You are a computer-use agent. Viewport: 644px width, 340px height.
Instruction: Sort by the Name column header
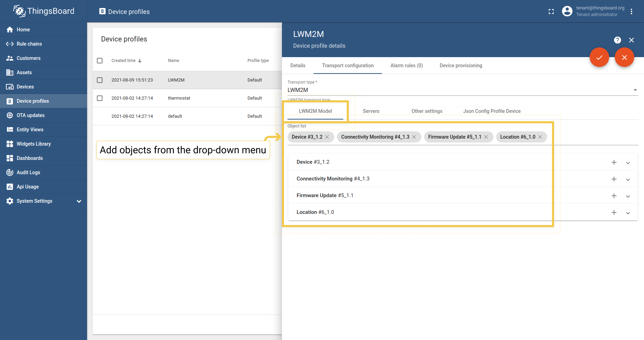pos(173,61)
